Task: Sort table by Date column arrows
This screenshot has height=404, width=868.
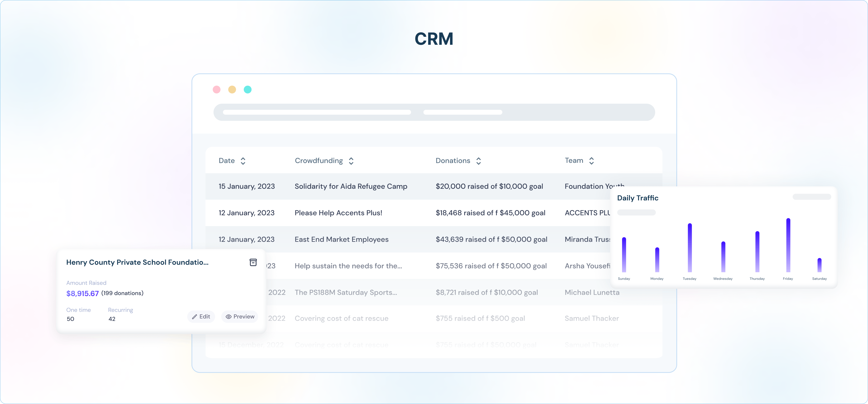Action: click(243, 161)
